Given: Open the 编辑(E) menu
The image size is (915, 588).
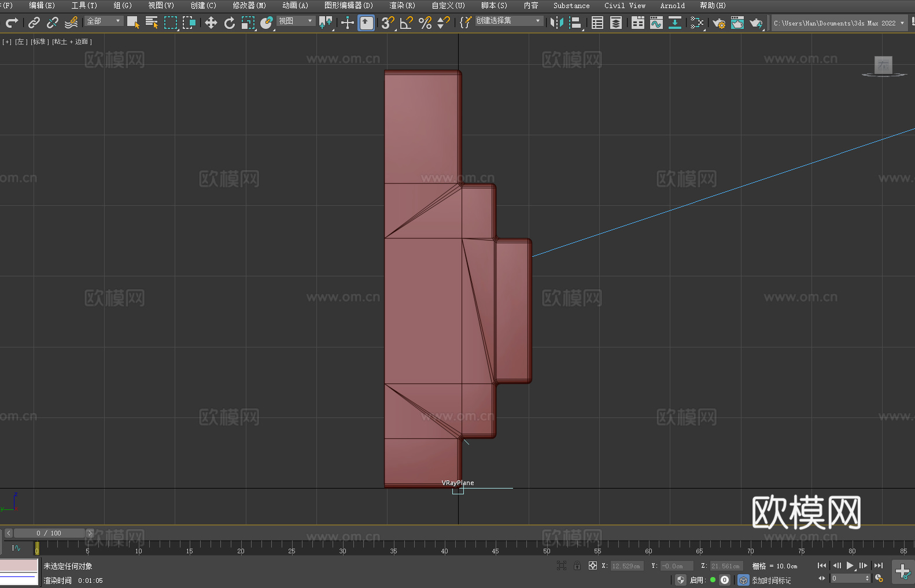Looking at the screenshot, I should pyautogui.click(x=42, y=5).
